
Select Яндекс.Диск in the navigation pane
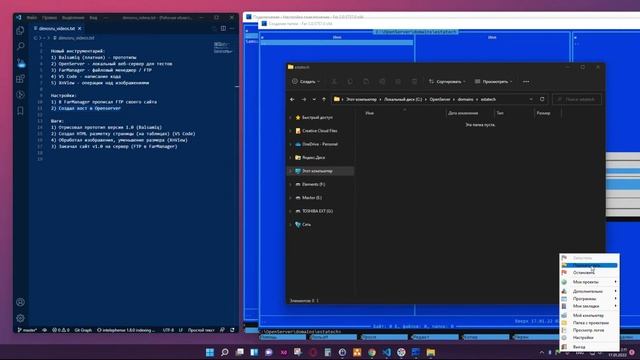click(x=313, y=158)
